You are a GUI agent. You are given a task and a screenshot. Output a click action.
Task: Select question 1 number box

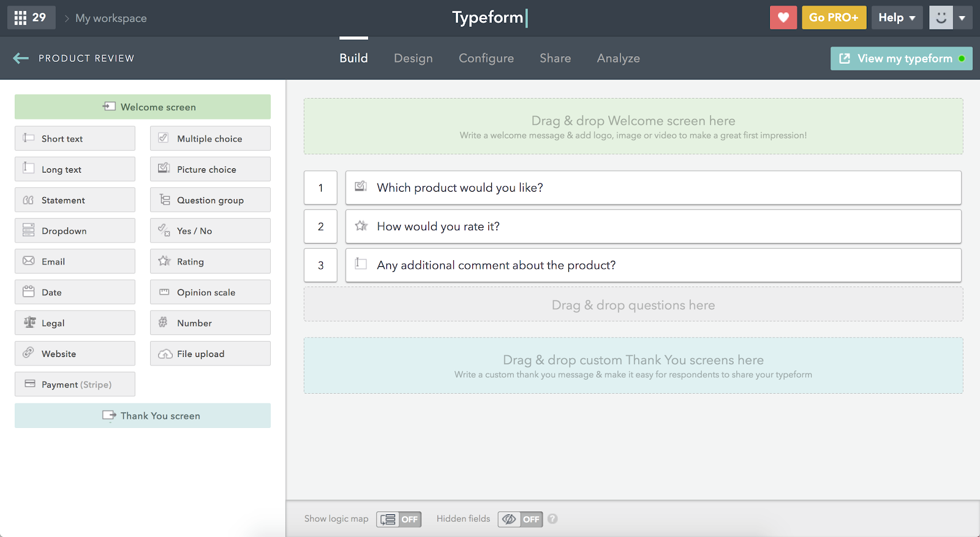pos(320,187)
